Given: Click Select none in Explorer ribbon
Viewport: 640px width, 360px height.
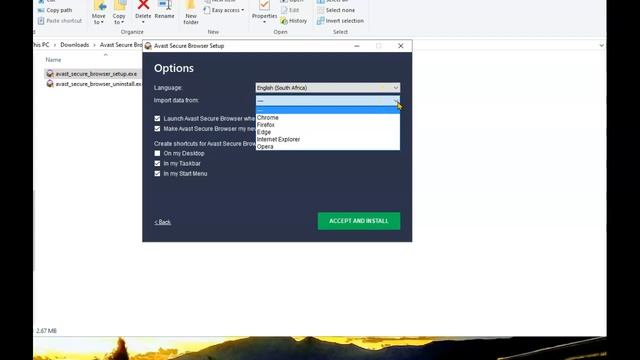Looking at the screenshot, I should (336, 10).
